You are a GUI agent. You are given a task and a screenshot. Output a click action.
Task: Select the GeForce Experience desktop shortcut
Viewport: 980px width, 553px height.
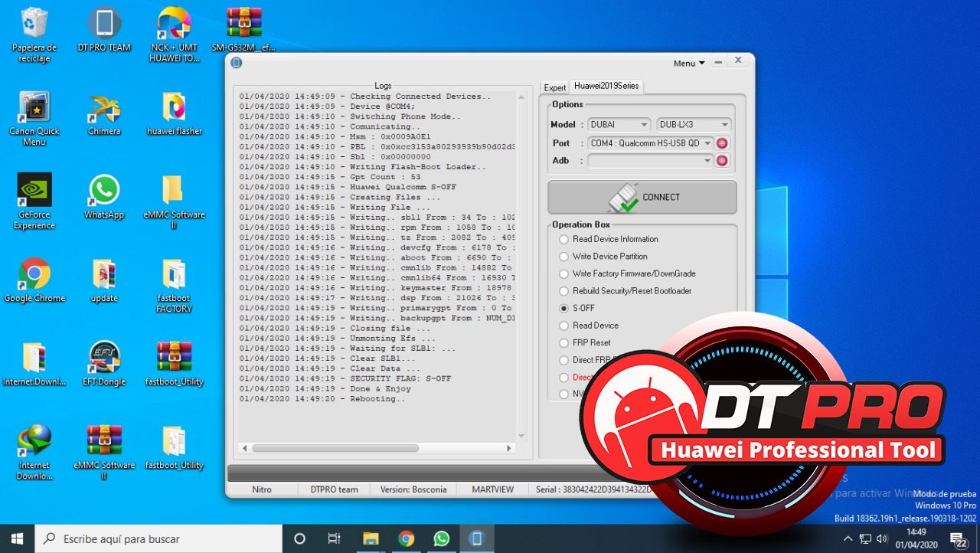point(34,201)
